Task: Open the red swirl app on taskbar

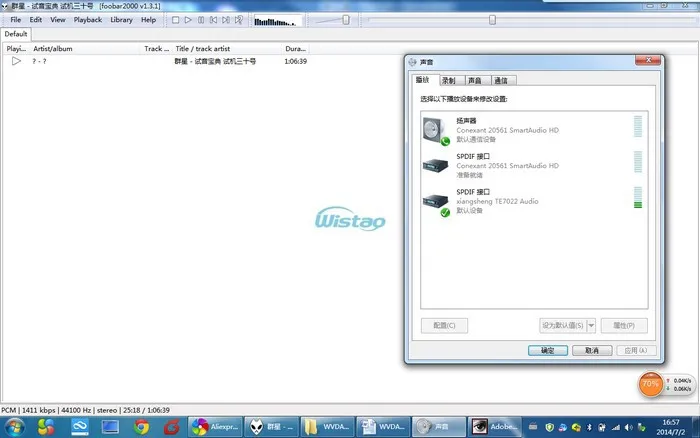Action: 171,427
